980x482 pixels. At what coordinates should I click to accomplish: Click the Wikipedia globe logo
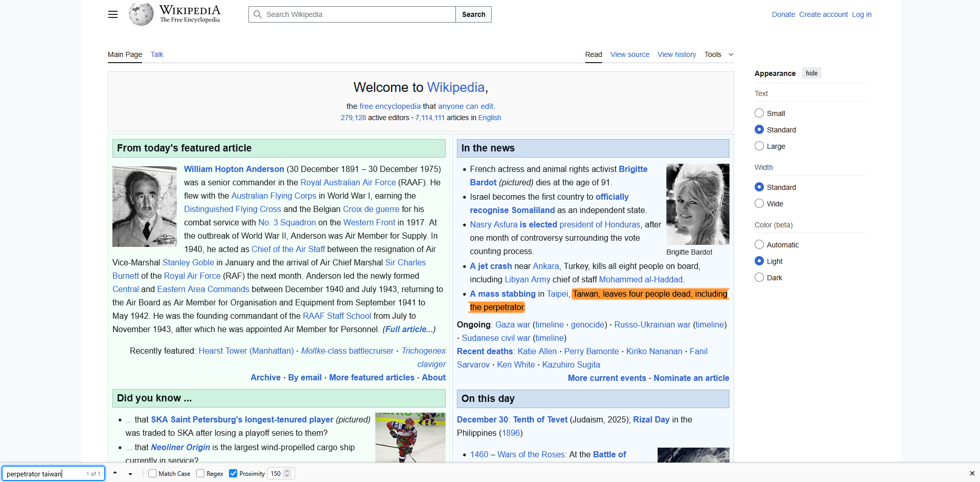pos(141,14)
